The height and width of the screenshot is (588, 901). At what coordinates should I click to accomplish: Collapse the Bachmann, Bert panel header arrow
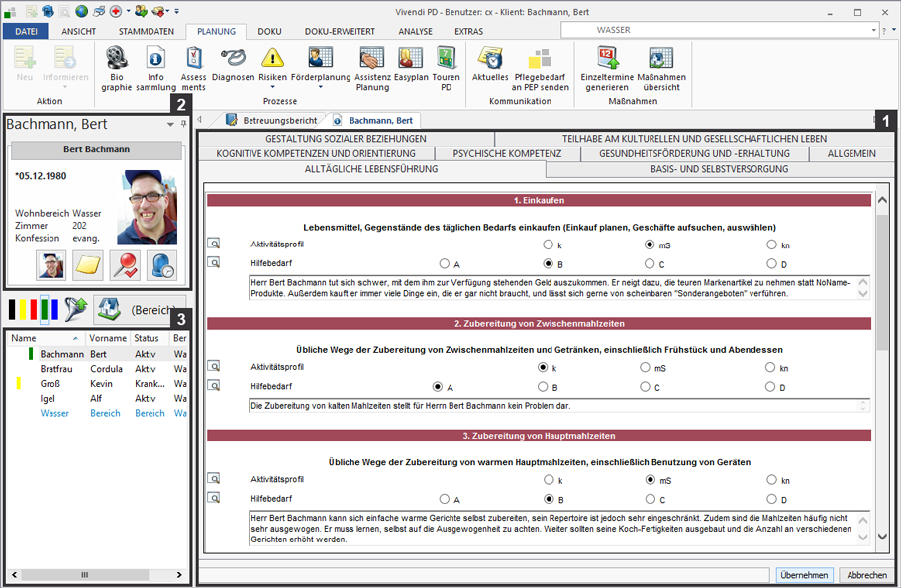[x=169, y=124]
